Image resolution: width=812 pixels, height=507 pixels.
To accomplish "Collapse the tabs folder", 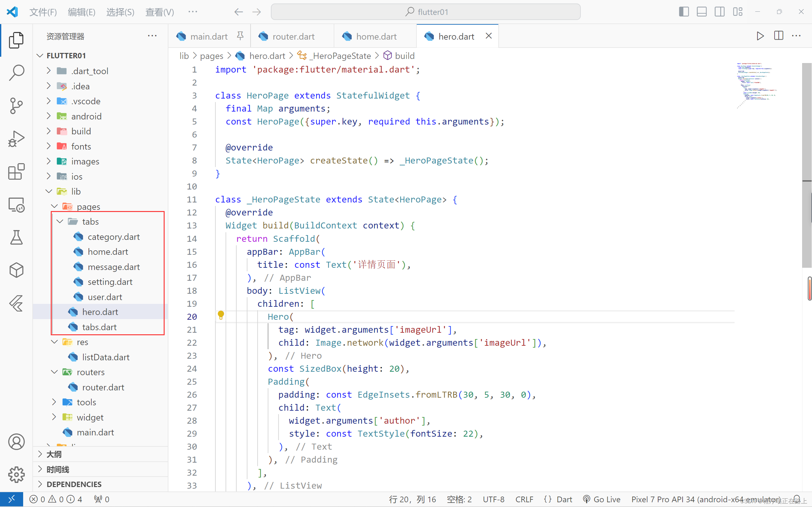I will click(90, 221).
